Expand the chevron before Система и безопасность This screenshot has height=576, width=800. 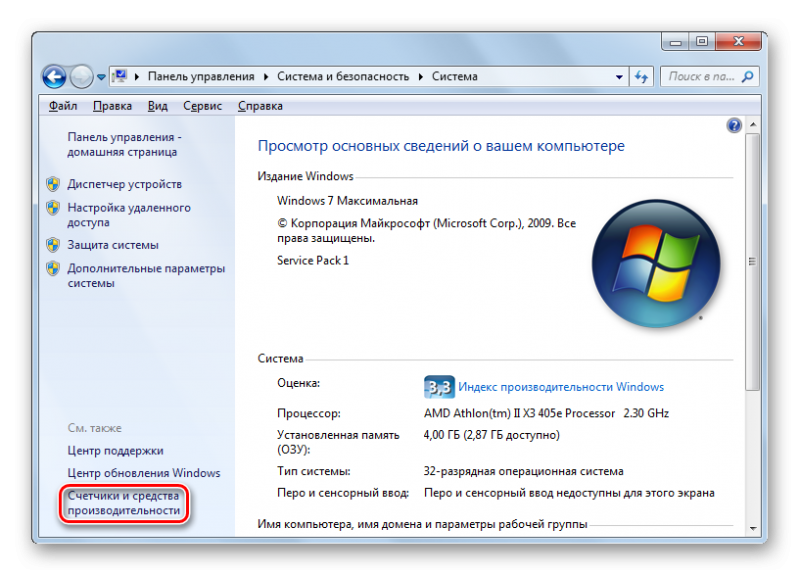pyautogui.click(x=266, y=77)
